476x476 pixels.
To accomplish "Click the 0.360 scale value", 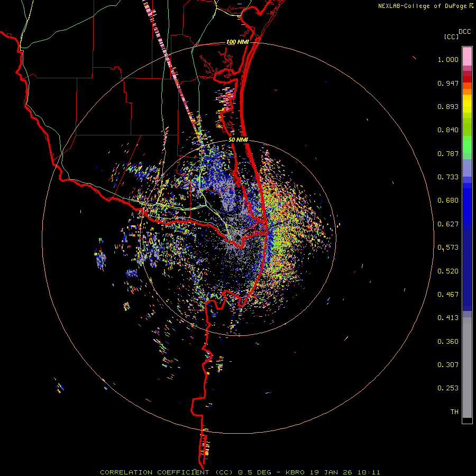I will [448, 342].
